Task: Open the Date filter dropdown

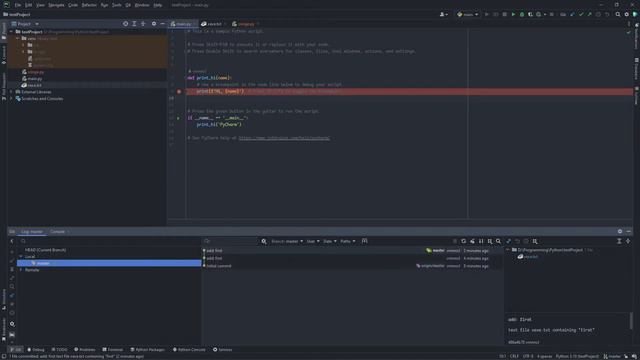Action: coord(330,241)
